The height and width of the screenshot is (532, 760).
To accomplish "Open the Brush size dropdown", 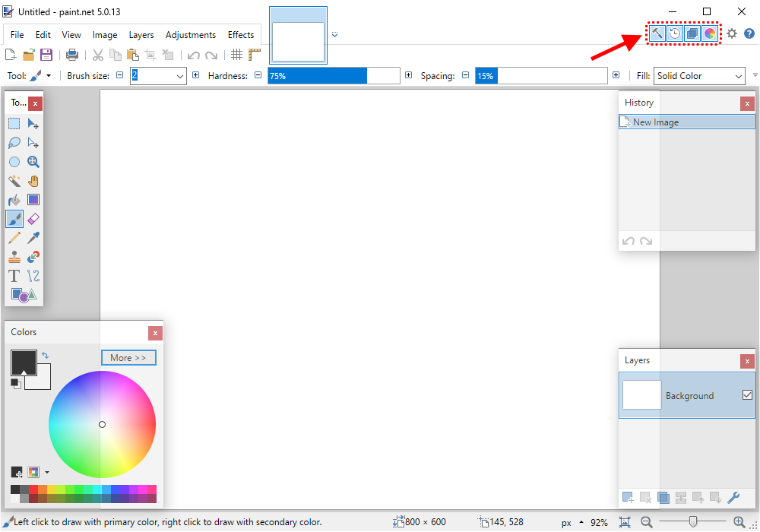I will point(180,76).
